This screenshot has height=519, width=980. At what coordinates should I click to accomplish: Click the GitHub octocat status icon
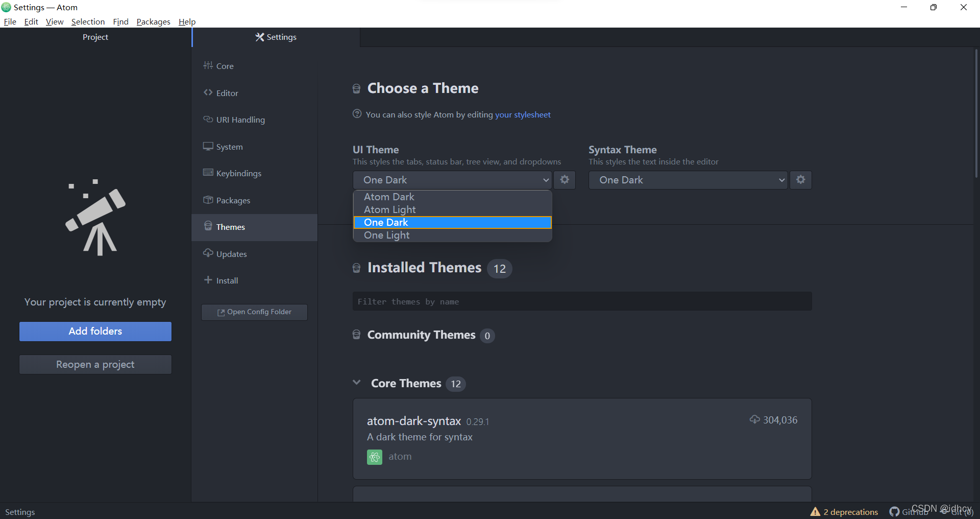tap(894, 511)
